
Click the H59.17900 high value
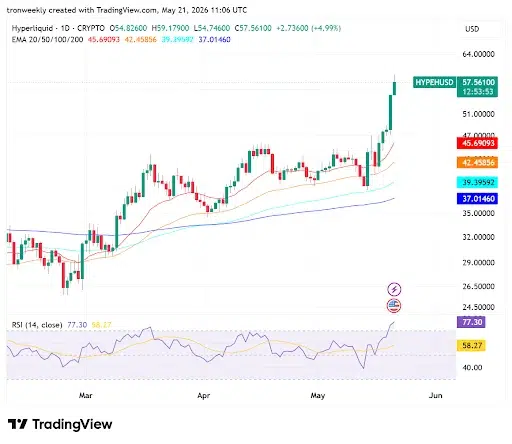170,28
